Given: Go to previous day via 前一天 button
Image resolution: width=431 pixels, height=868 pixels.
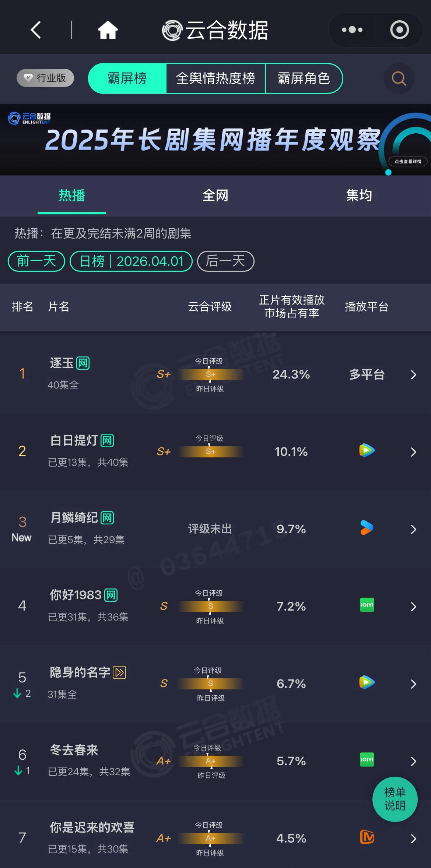Looking at the screenshot, I should [35, 261].
